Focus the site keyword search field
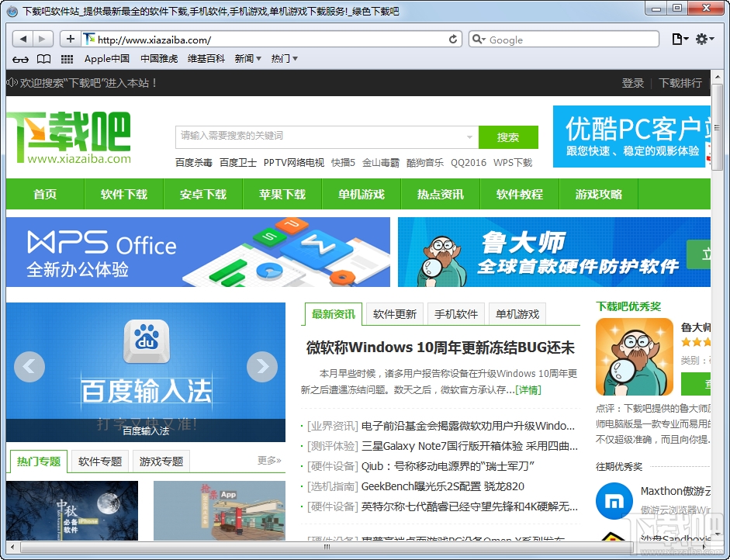 click(327, 137)
